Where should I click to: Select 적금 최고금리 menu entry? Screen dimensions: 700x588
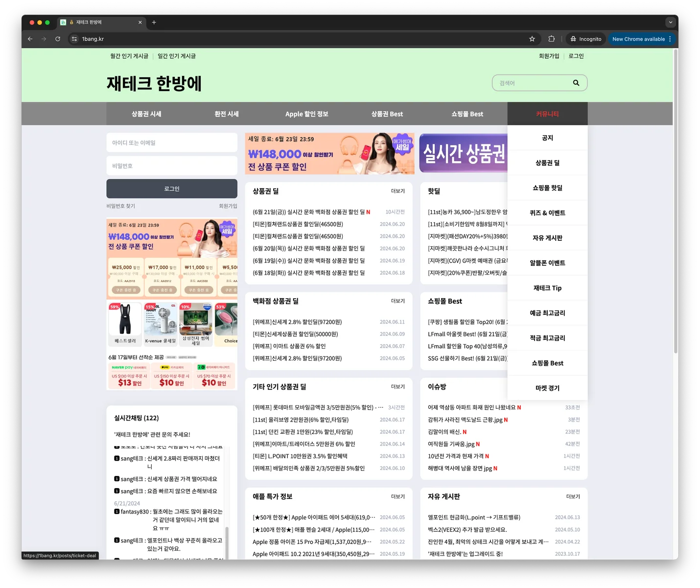click(x=547, y=338)
